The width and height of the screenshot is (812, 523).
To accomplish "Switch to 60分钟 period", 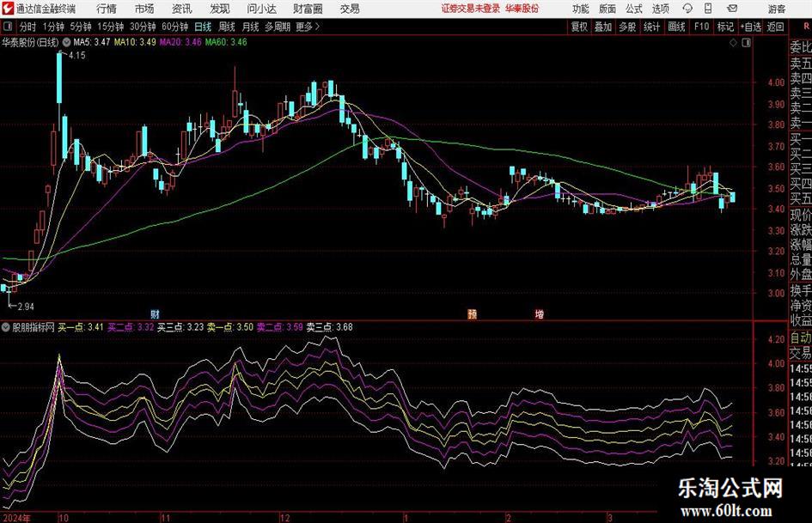I will [x=174, y=27].
